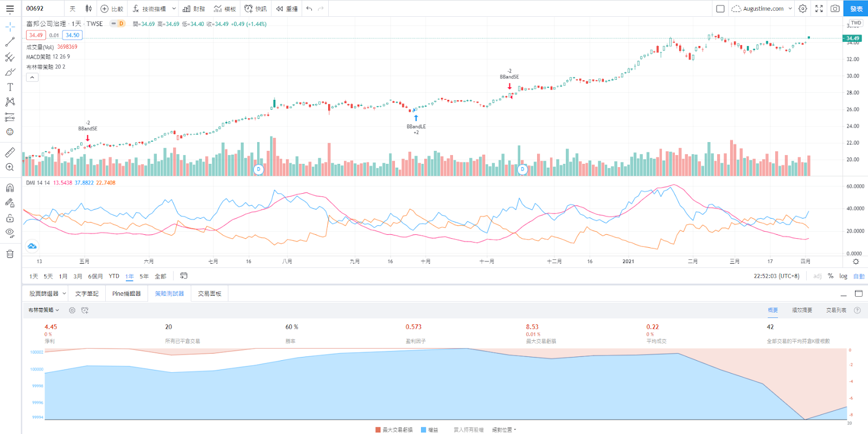Viewport: 868px width, 434px height.
Task: Create an alert (快訊)
Action: pos(256,9)
